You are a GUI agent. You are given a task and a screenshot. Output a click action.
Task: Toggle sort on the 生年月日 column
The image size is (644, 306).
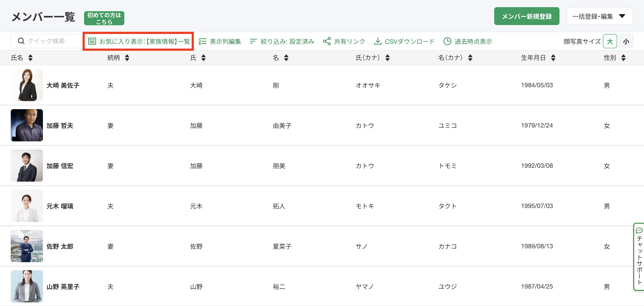click(x=553, y=58)
